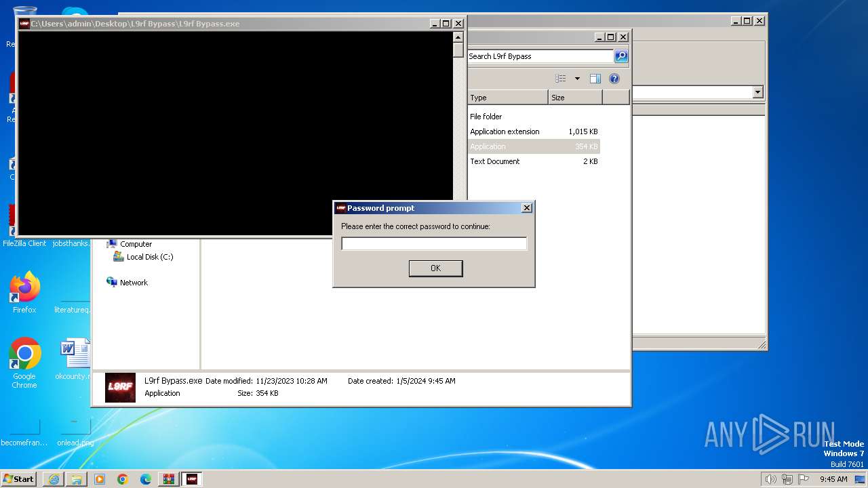Select Network in the navigation pane
This screenshot has height=488, width=868.
pyautogui.click(x=134, y=283)
